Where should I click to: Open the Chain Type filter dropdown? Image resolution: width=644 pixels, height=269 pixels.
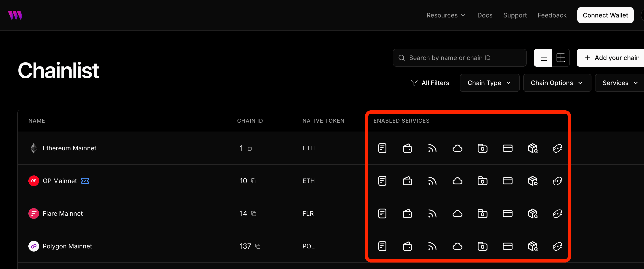489,83
